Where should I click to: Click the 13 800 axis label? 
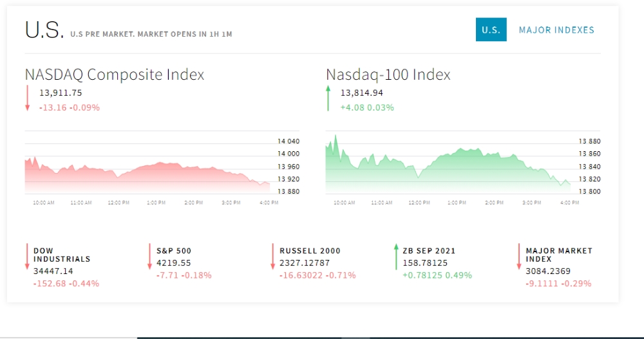click(589, 191)
